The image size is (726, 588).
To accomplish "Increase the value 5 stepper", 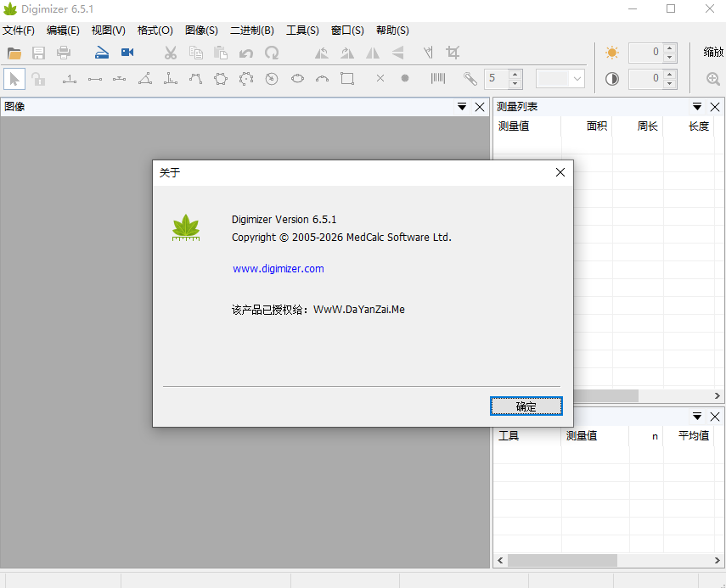I will (515, 74).
